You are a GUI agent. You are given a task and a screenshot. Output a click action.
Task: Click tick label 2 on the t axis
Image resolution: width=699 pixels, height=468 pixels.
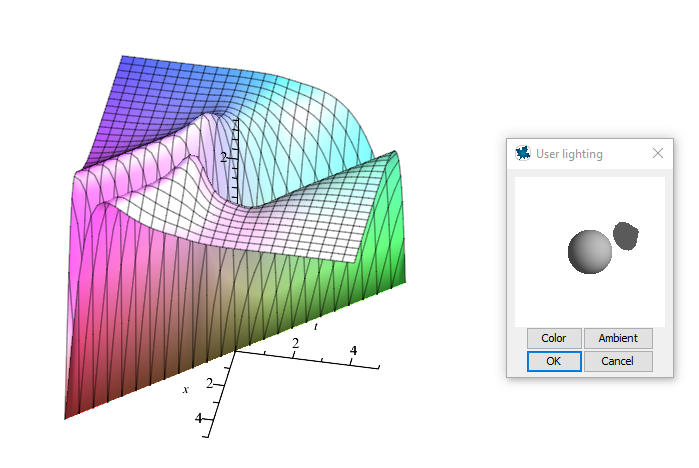[295, 344]
